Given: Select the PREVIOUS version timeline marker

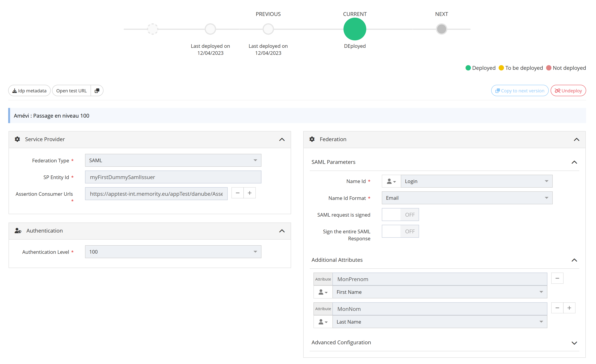Looking at the screenshot, I should point(268,29).
